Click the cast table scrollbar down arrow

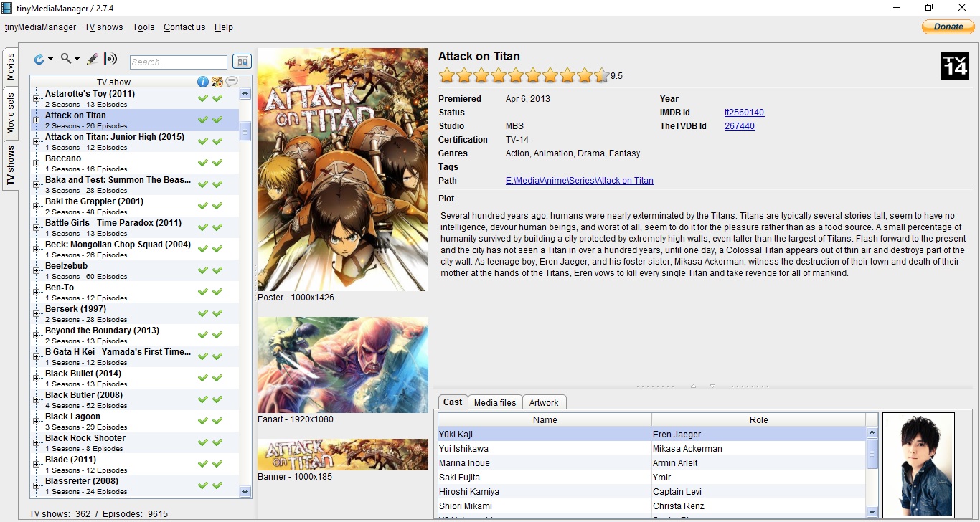[x=872, y=512]
